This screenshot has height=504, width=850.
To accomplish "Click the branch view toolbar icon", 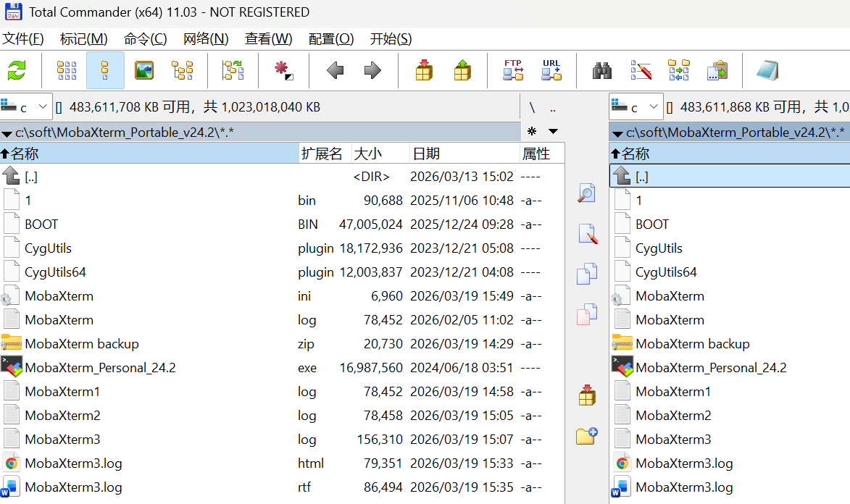I will tap(233, 70).
